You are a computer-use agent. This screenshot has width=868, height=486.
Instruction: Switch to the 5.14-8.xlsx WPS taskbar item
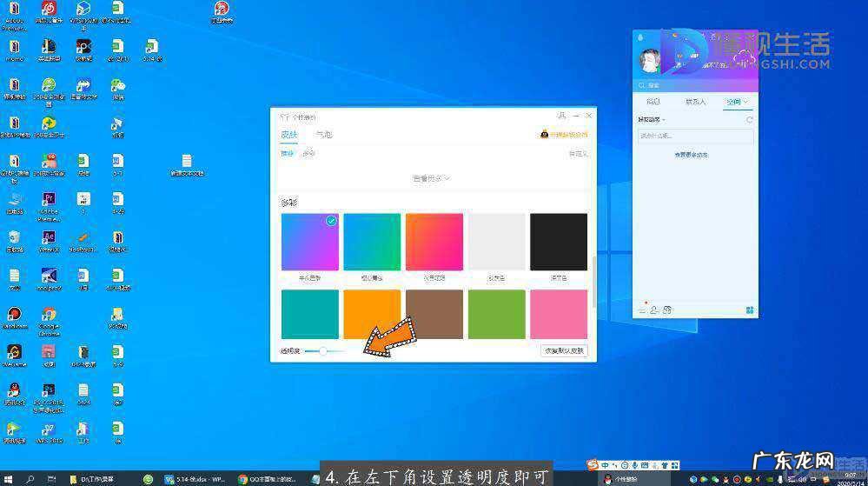195,479
